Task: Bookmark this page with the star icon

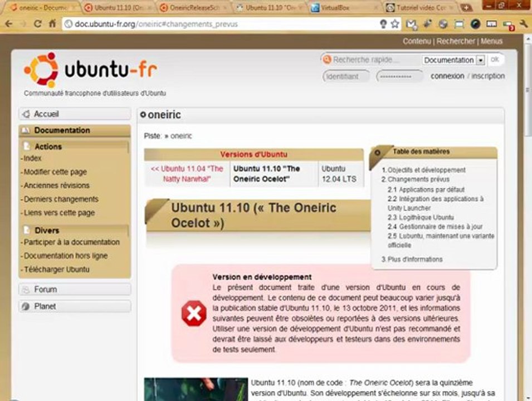Action: point(394,24)
